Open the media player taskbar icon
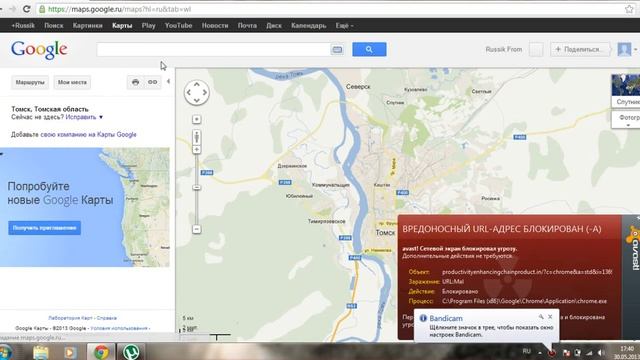This screenshot has height=360, width=640. point(70,352)
